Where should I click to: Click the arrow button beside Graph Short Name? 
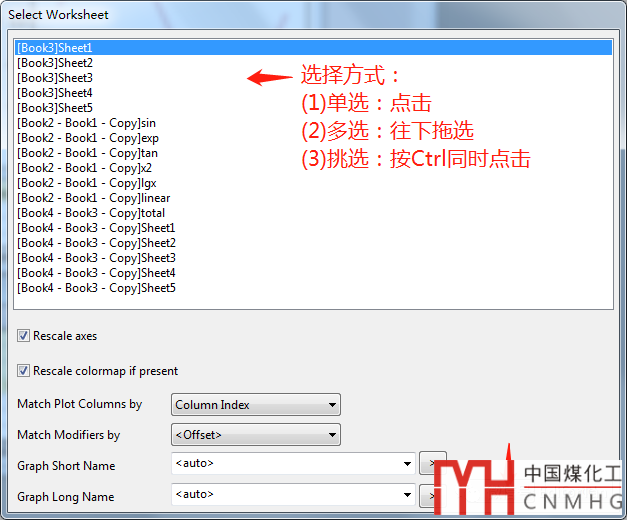(427, 464)
